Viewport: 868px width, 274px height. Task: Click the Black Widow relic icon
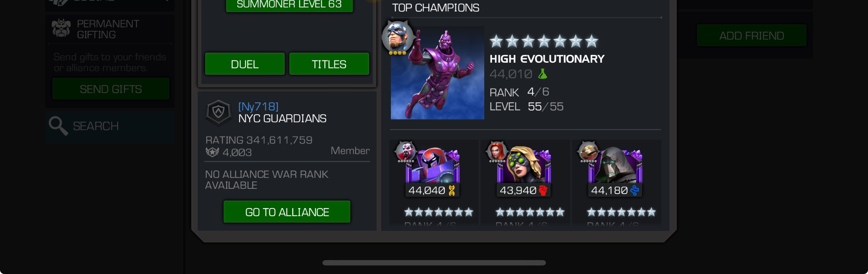[x=496, y=151]
